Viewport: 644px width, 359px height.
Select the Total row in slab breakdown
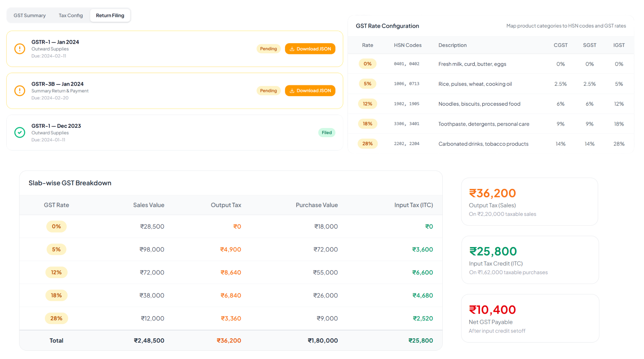tap(231, 341)
